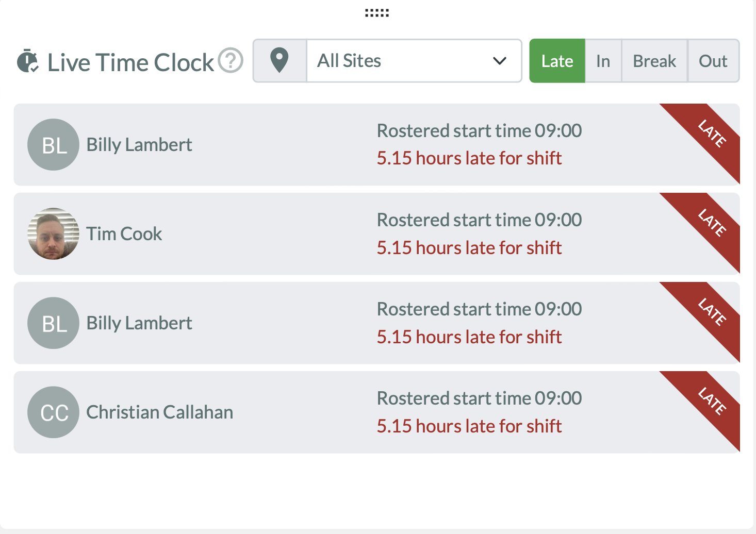Click the dotted drag handle above the widget
756x534 pixels.
pyautogui.click(x=376, y=12)
